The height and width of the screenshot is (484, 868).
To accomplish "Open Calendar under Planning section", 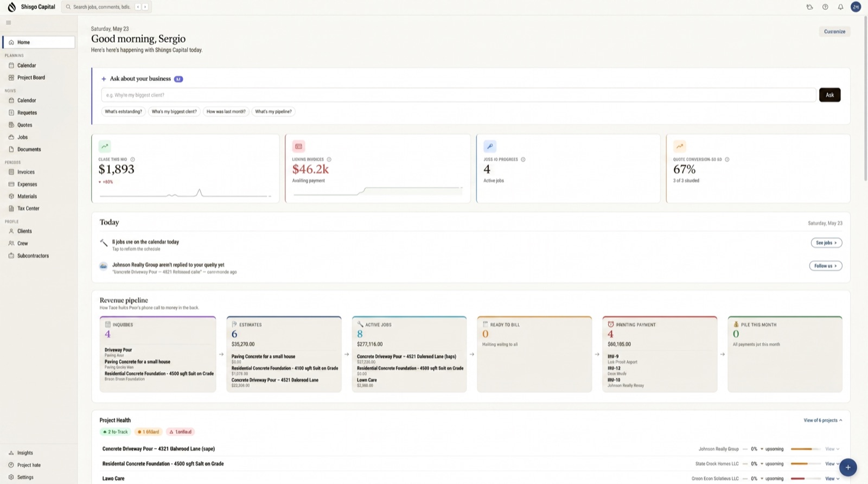I will click(x=38, y=66).
